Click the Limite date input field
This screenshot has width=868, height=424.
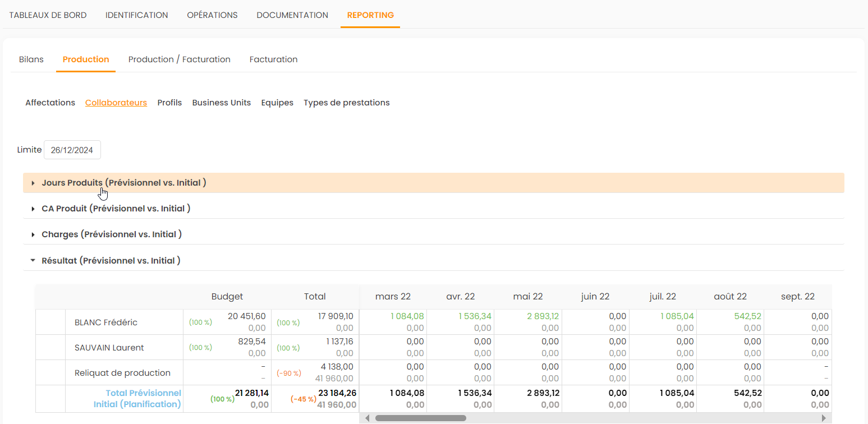(72, 150)
